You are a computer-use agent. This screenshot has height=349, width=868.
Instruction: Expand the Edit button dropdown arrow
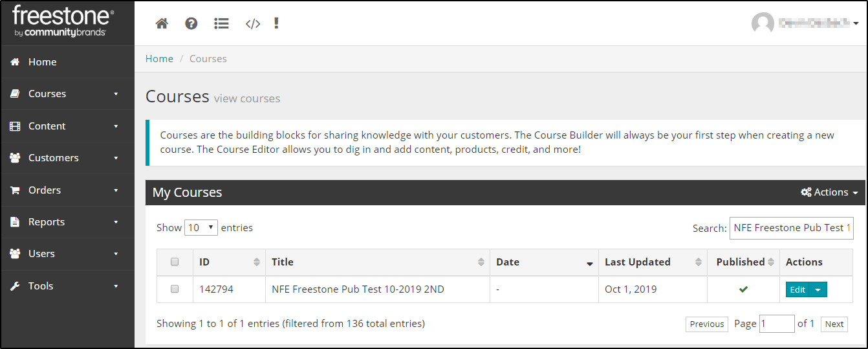pos(818,289)
